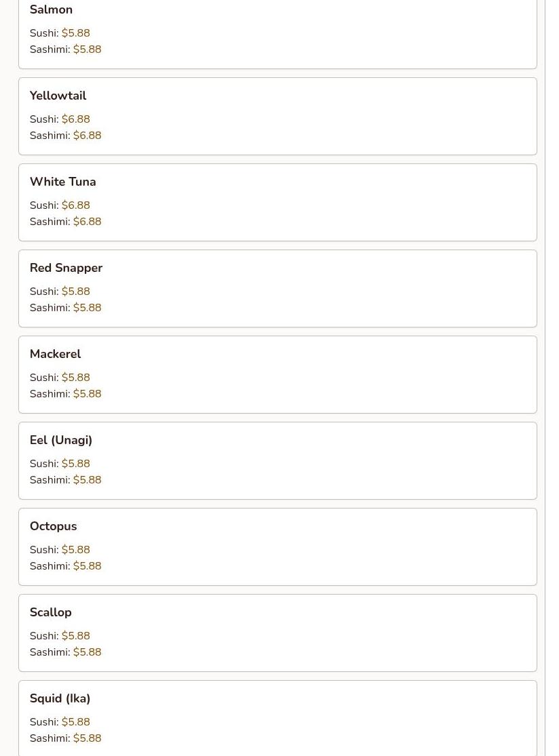
Task: Click the Eel (Unagi) title
Action: coord(61,440)
